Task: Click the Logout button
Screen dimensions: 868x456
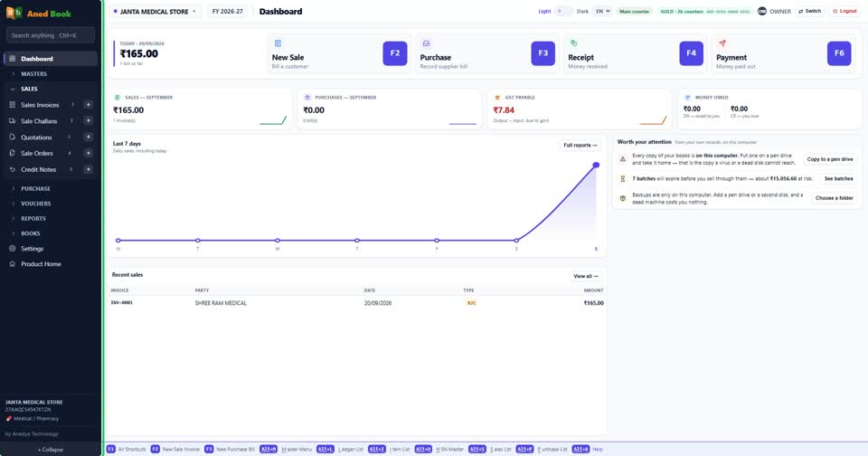Action: [x=844, y=11]
